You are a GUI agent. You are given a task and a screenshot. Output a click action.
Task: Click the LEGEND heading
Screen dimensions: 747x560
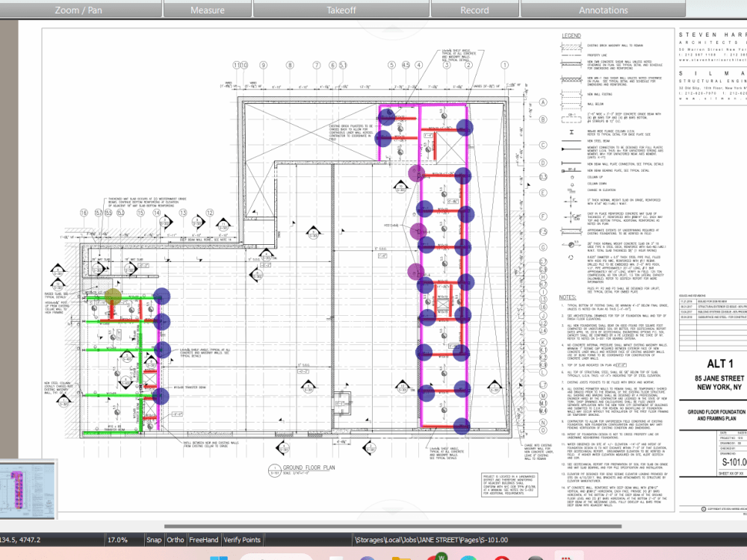pyautogui.click(x=571, y=36)
